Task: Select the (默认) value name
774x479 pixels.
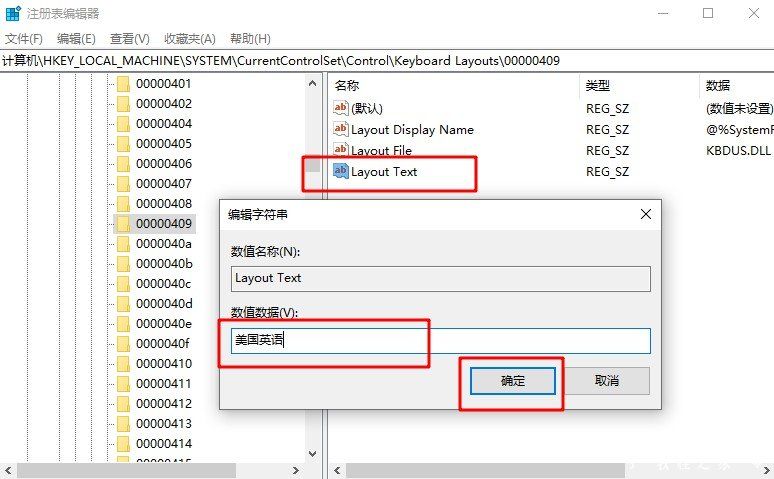Action: [x=367, y=108]
